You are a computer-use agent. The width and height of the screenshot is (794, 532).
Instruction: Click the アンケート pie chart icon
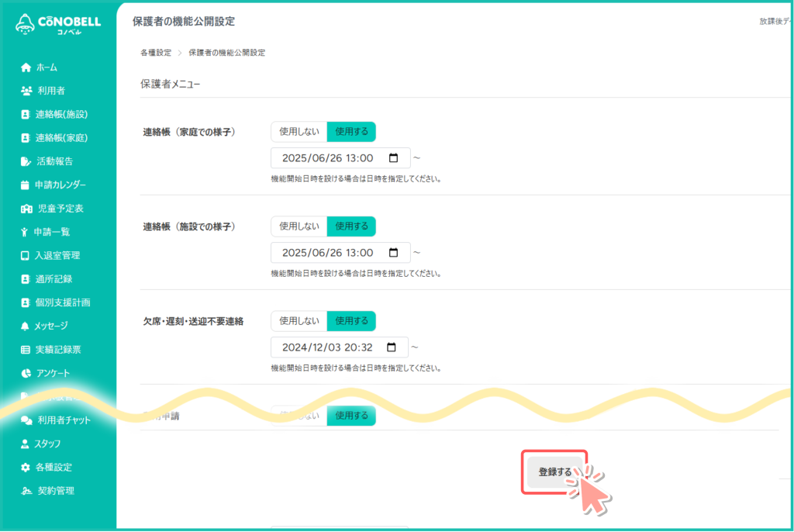(x=26, y=373)
